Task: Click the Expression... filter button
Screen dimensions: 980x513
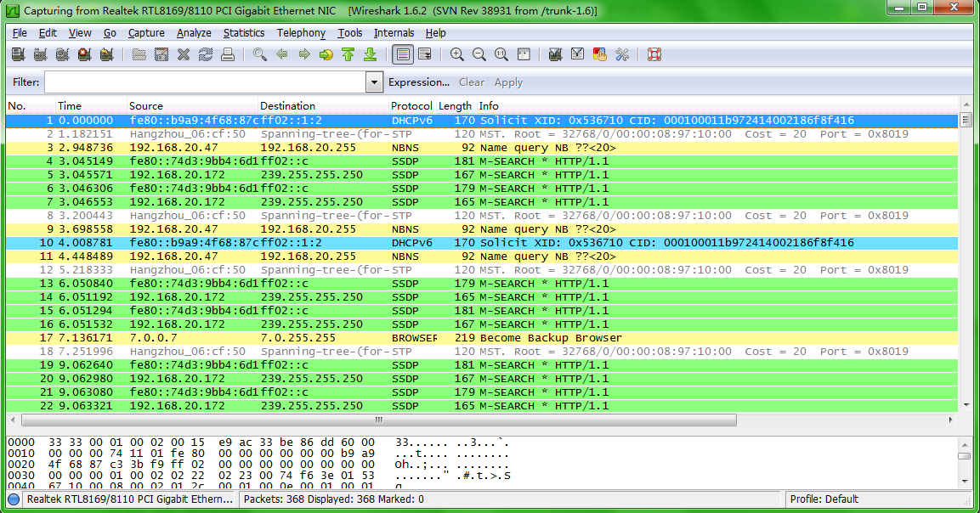Action: click(419, 82)
